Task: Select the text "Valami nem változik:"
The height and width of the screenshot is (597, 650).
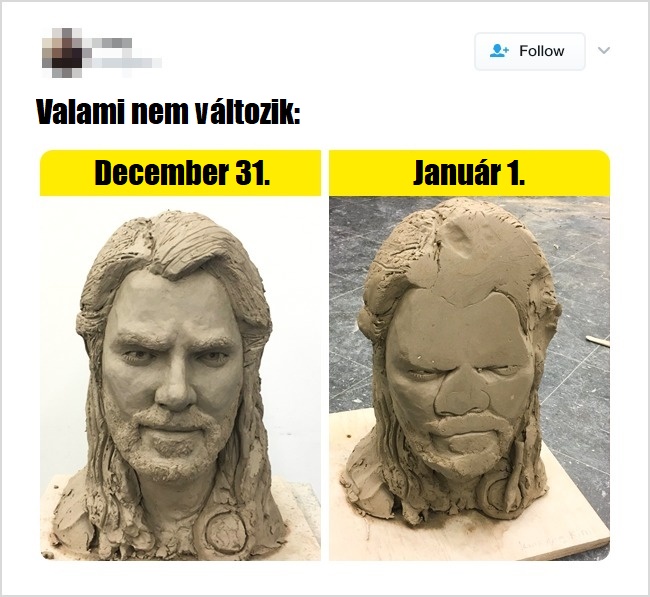Action: pos(168,112)
